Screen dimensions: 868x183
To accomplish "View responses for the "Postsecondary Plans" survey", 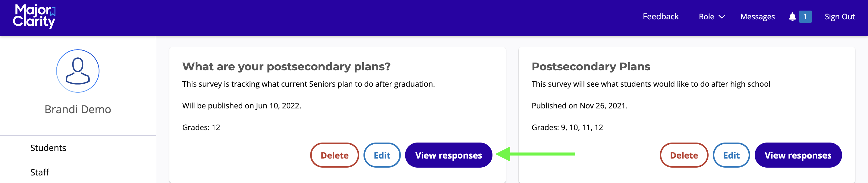I will click(798, 155).
